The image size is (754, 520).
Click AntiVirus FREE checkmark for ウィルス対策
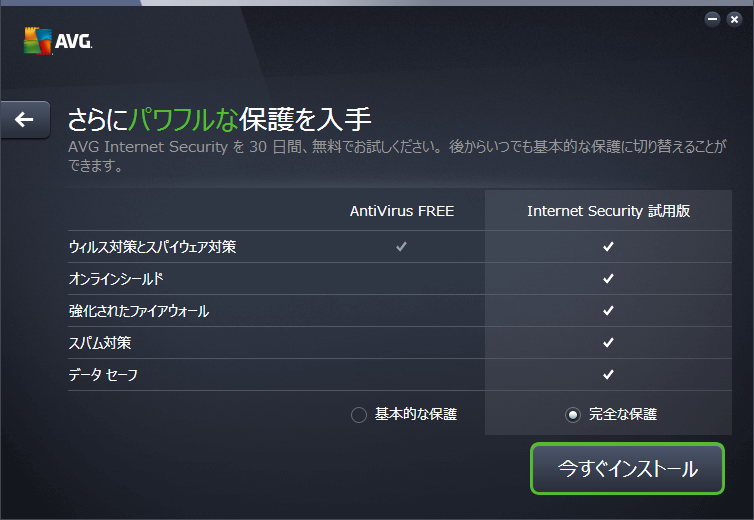402,247
